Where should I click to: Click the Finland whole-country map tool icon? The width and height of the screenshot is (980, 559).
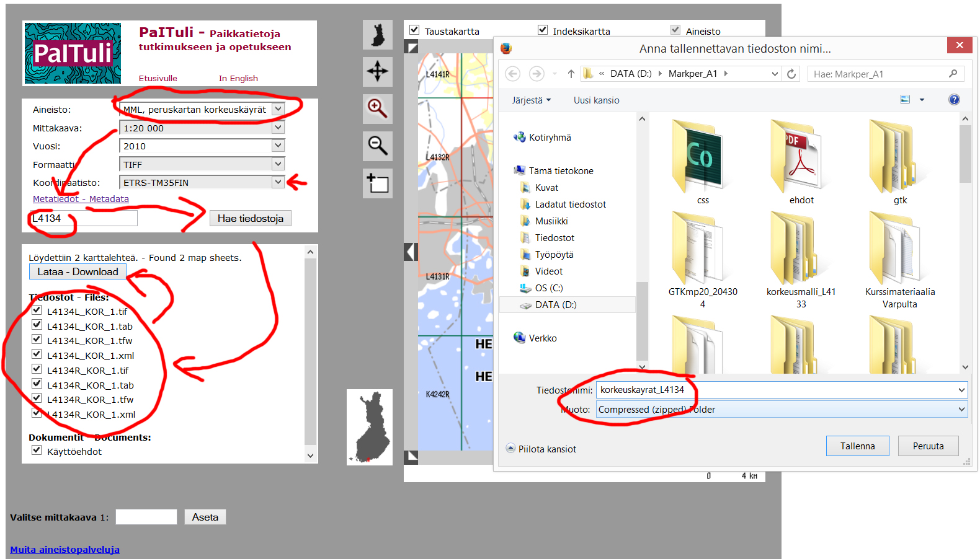pos(378,35)
